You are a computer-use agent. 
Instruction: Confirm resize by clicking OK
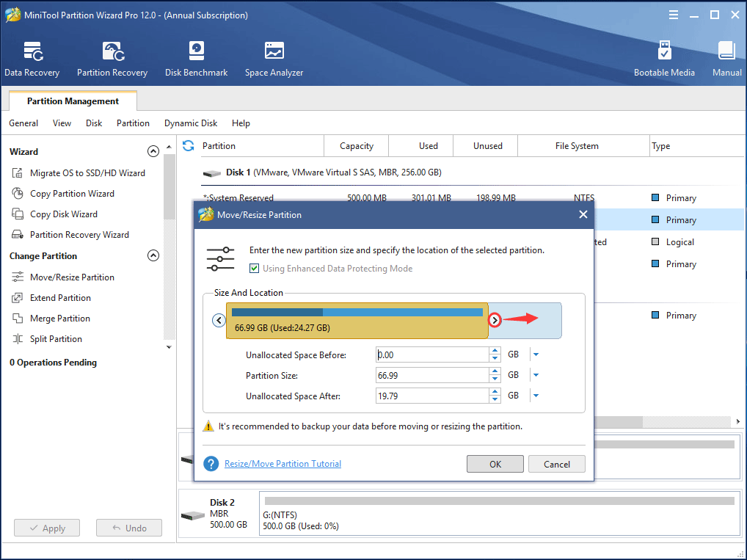(495, 464)
